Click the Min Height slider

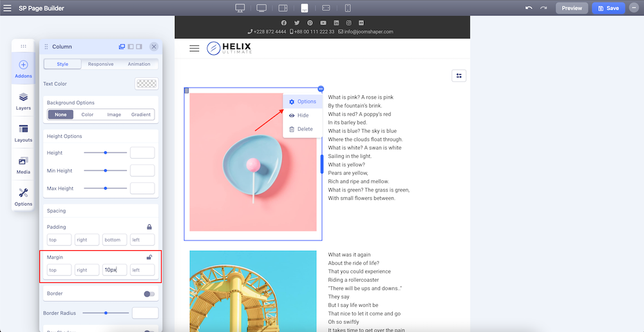[106, 171]
